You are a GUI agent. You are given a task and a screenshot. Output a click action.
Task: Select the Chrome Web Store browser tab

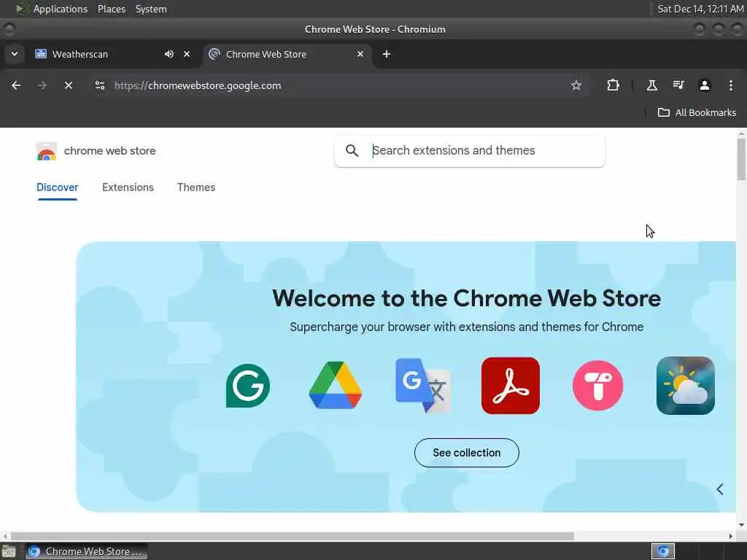point(287,54)
